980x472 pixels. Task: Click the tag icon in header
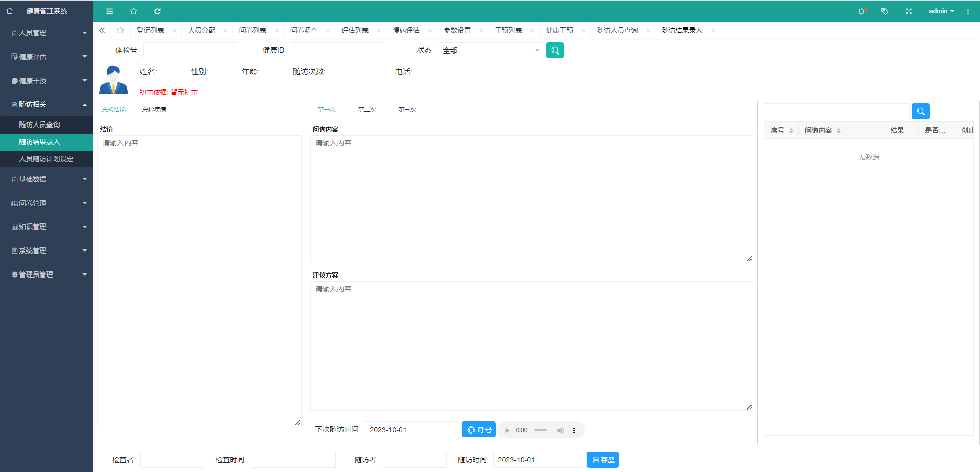(885, 11)
